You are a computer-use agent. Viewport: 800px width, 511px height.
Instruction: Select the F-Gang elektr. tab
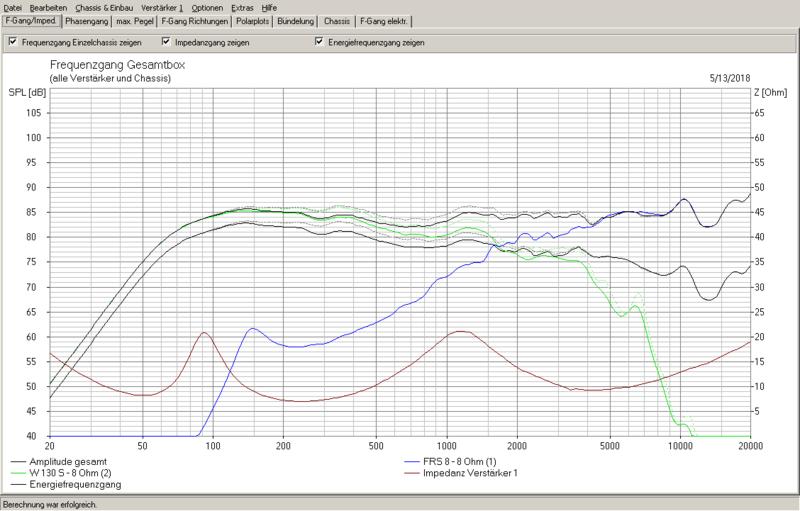pyautogui.click(x=384, y=21)
